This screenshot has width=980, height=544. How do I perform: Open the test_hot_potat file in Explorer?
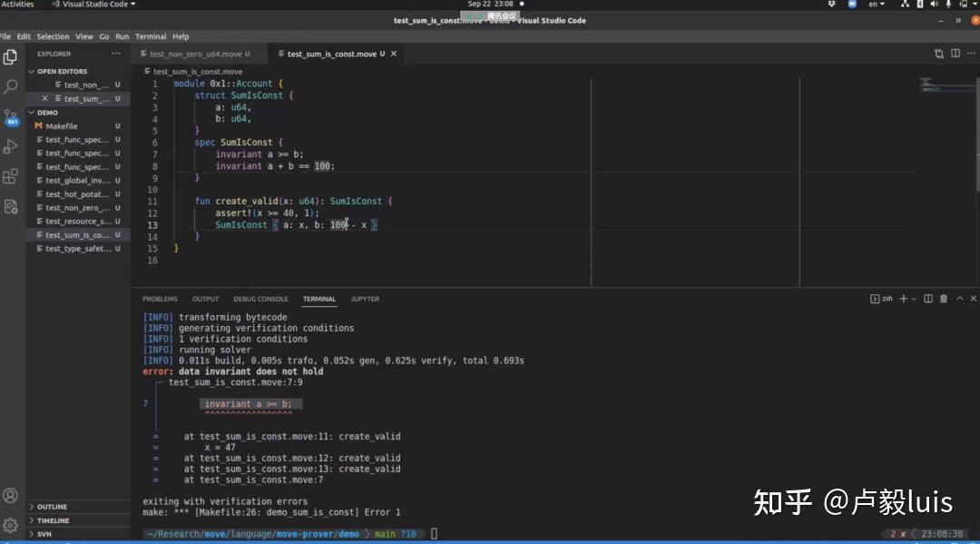[x=77, y=194]
